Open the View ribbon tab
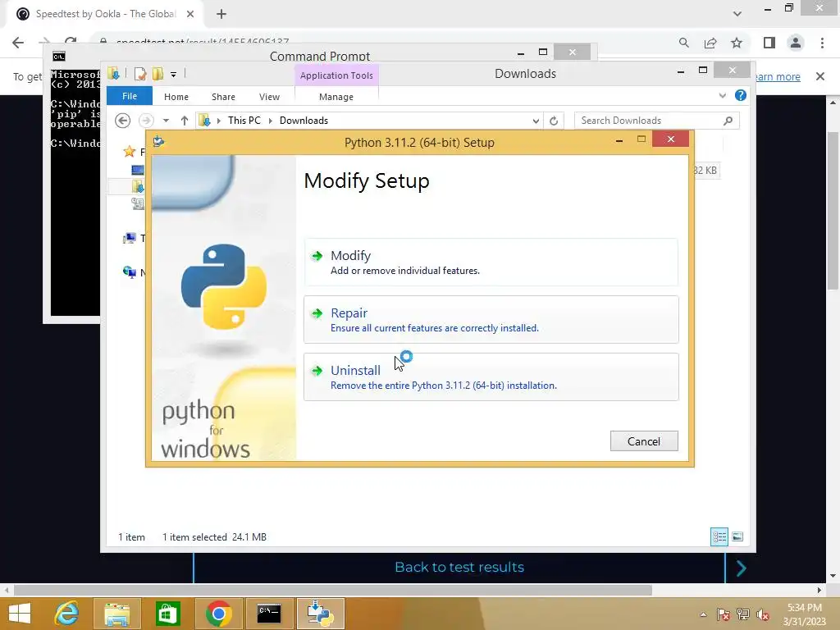This screenshot has width=840, height=630. click(269, 97)
